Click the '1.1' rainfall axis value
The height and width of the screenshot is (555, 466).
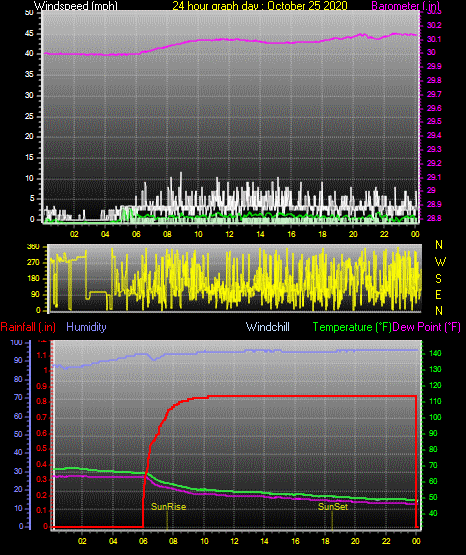coord(42,355)
